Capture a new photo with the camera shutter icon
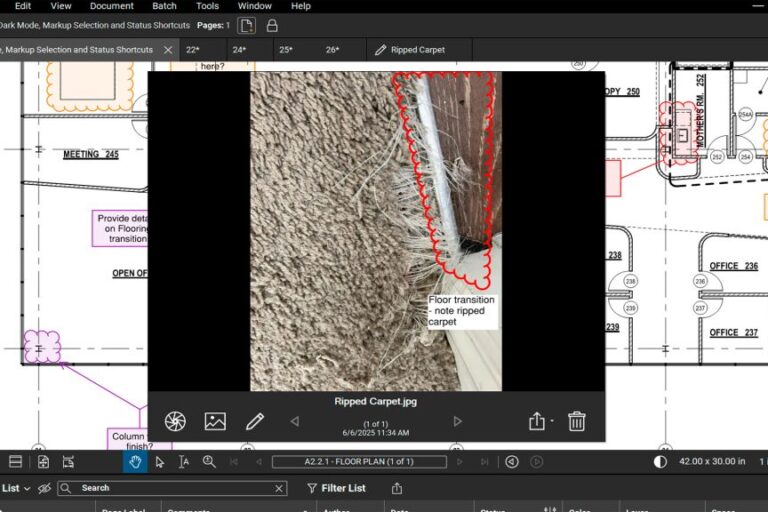Image resolution: width=768 pixels, height=512 pixels. click(175, 421)
